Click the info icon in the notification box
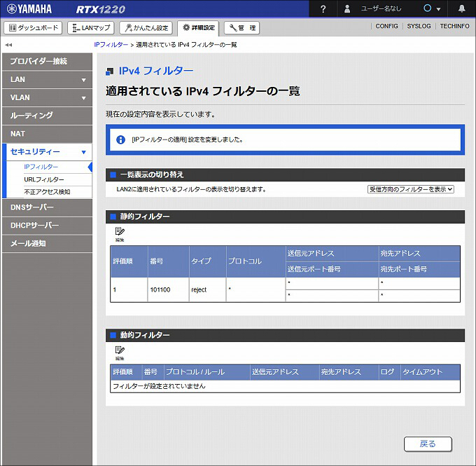 (x=120, y=139)
